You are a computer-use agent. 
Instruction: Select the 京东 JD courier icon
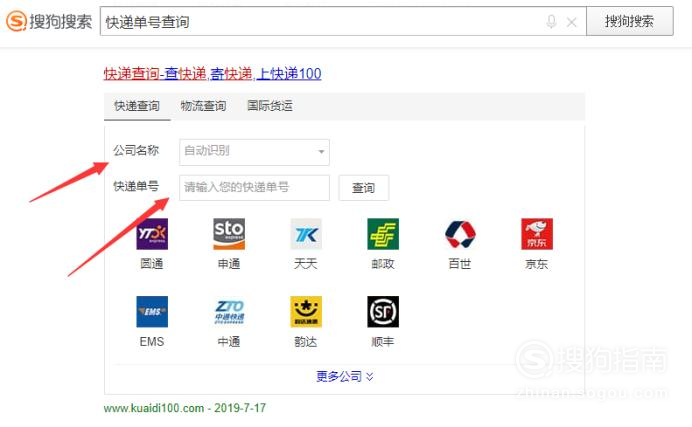click(537, 234)
